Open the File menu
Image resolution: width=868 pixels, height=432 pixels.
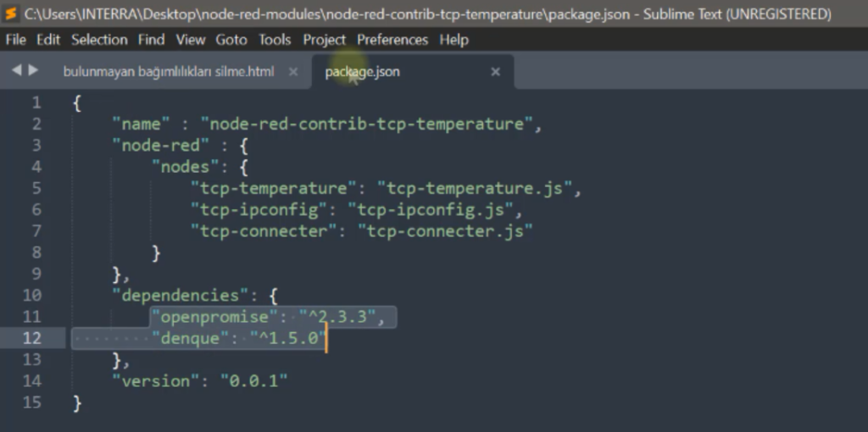click(15, 40)
